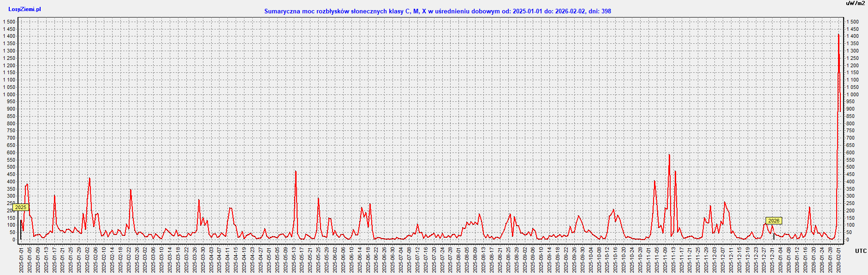Click the 0 value on the left axis

point(13,240)
